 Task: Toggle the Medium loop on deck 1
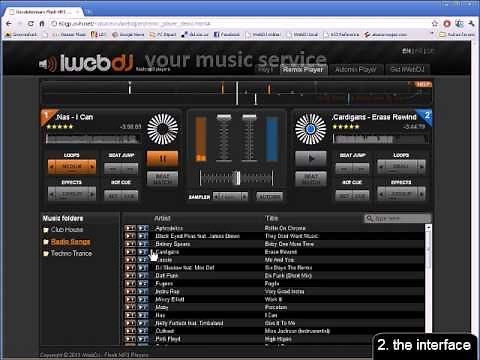[72, 166]
